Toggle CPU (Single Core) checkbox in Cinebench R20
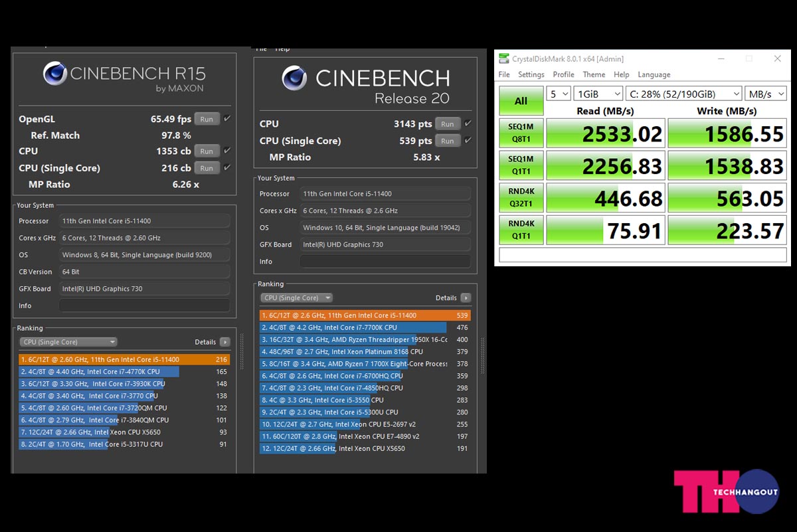797x532 pixels. tap(468, 141)
